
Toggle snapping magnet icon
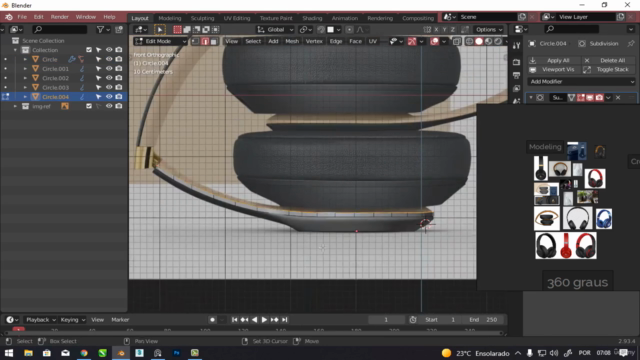(321, 29)
